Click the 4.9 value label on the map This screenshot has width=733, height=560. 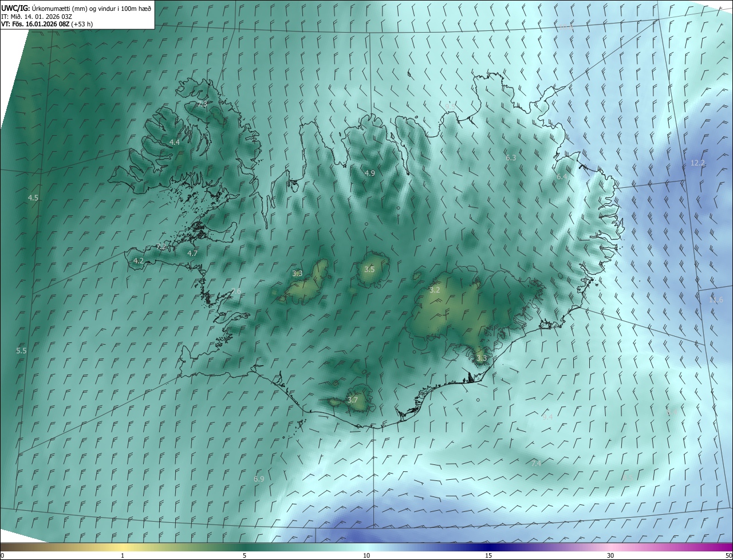[x=369, y=173]
